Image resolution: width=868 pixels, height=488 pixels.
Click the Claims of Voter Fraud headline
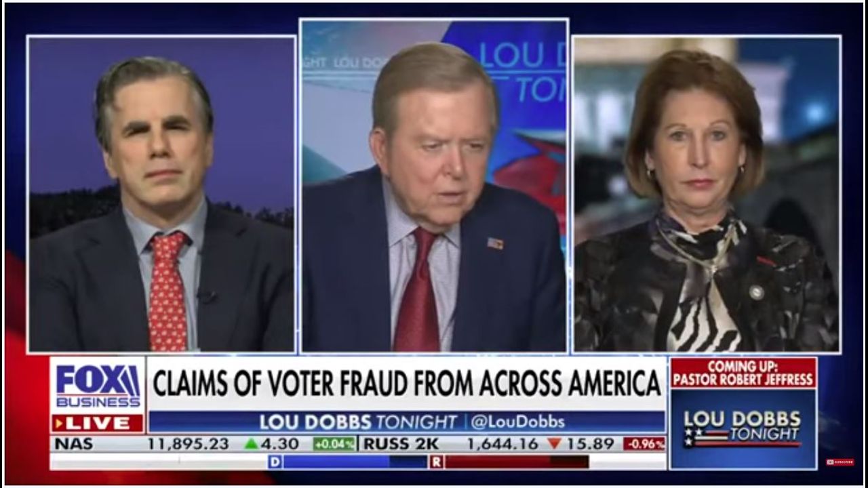tap(406, 383)
